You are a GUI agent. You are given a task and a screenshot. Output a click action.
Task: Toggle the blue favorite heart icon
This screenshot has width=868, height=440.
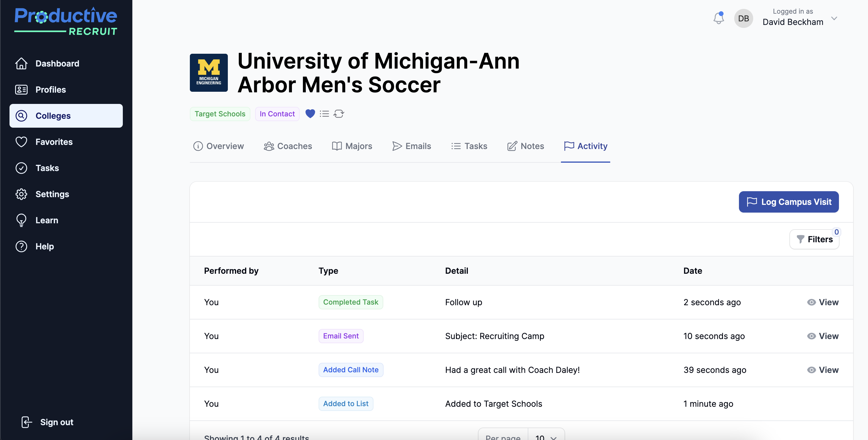(310, 114)
